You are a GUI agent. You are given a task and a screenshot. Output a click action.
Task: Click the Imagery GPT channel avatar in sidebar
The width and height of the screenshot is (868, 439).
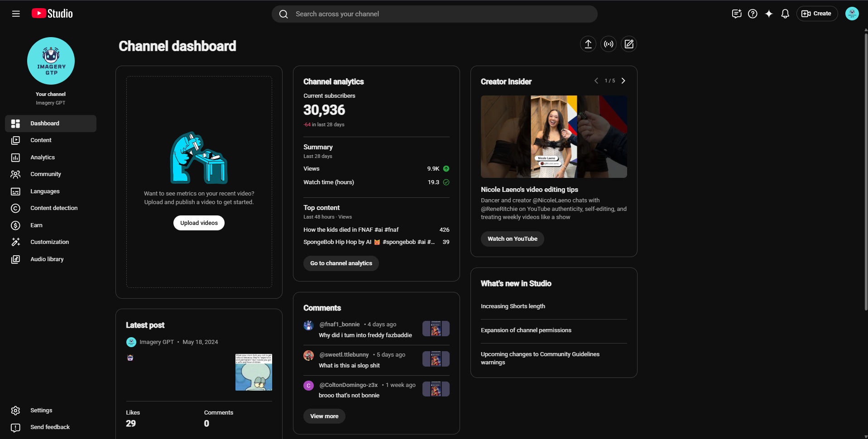[x=51, y=61]
